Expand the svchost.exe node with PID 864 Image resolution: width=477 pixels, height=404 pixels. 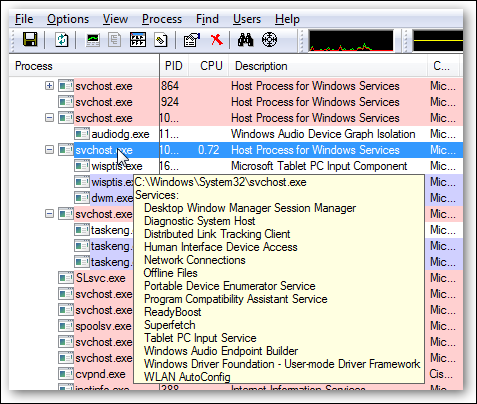click(49, 86)
